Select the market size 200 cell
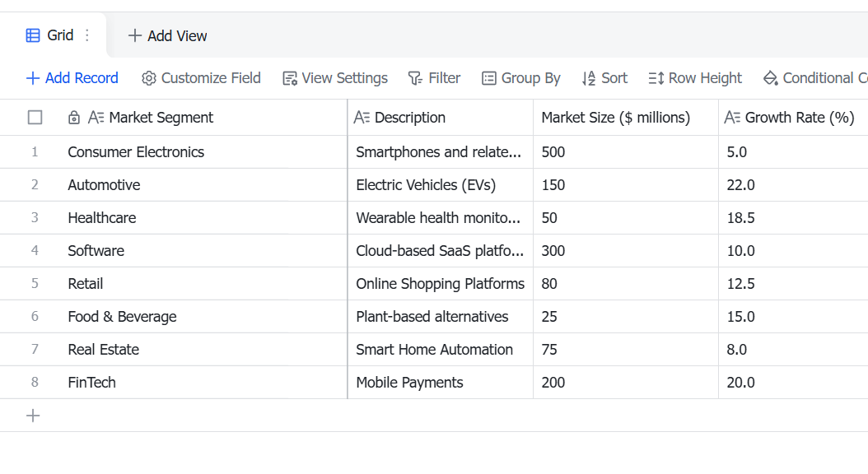This screenshot has height=474, width=868. (626, 382)
